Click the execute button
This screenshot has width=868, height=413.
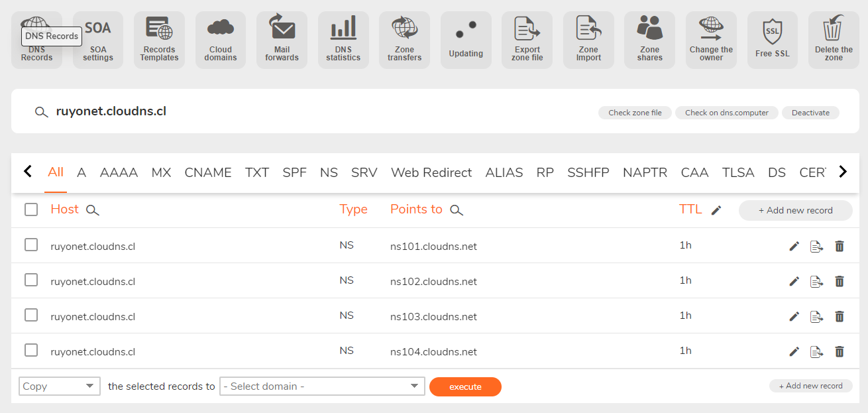pos(465,386)
